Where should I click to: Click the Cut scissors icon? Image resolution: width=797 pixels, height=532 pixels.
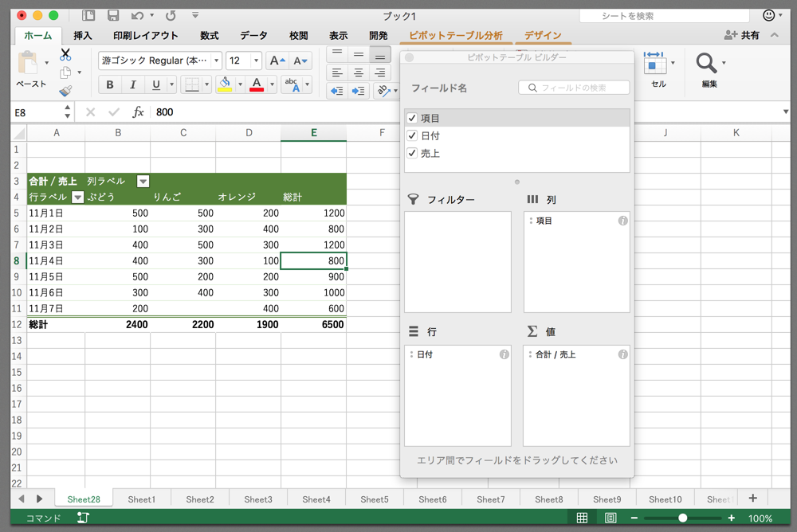click(x=65, y=54)
